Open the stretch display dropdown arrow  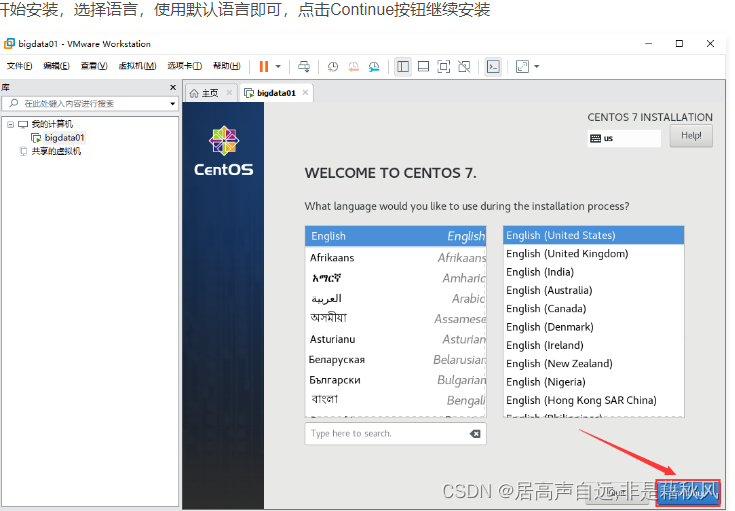pos(537,67)
